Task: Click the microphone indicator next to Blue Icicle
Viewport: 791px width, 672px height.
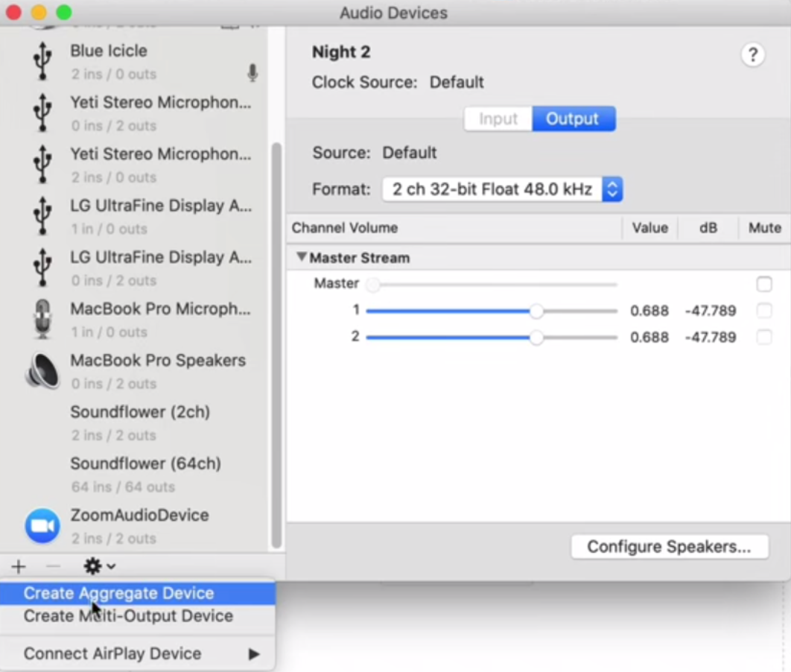Action: [252, 73]
